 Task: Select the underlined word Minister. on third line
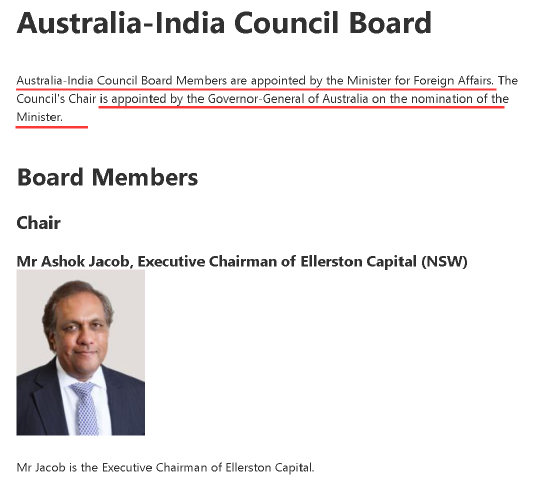point(40,117)
